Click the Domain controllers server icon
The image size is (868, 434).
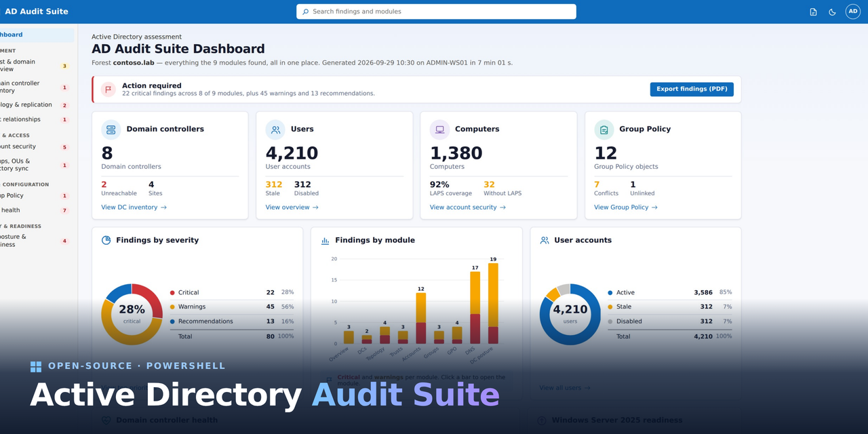(x=111, y=130)
